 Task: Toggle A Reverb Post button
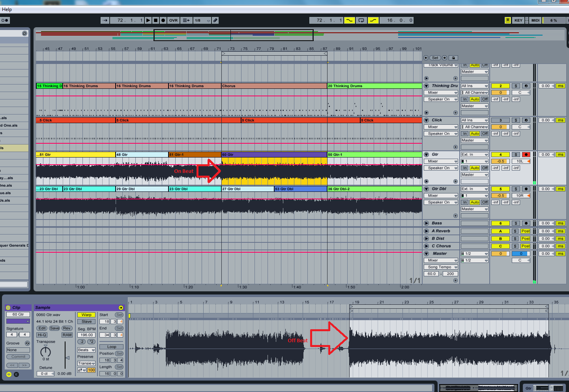click(x=526, y=231)
